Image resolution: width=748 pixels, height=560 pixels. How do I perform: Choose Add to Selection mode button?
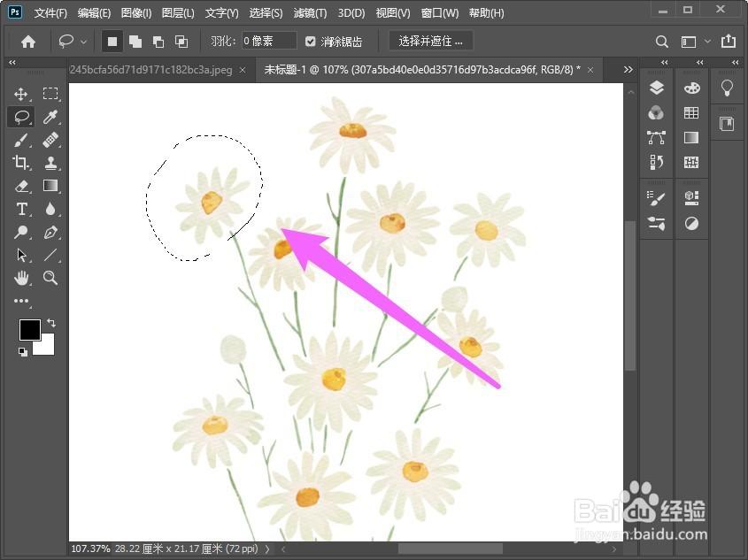click(x=135, y=42)
